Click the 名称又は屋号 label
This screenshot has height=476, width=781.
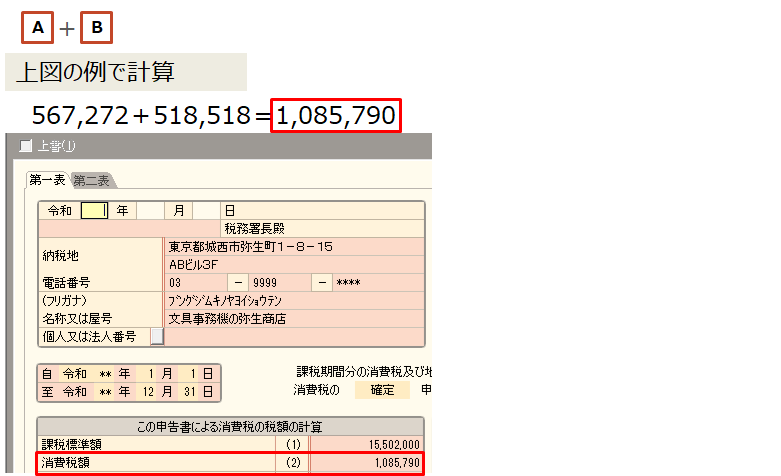point(77,319)
